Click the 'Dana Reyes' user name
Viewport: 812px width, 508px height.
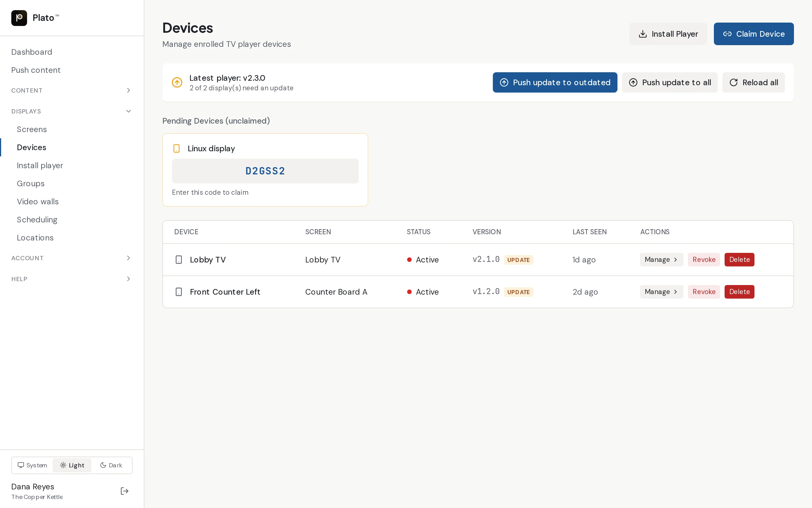32,487
